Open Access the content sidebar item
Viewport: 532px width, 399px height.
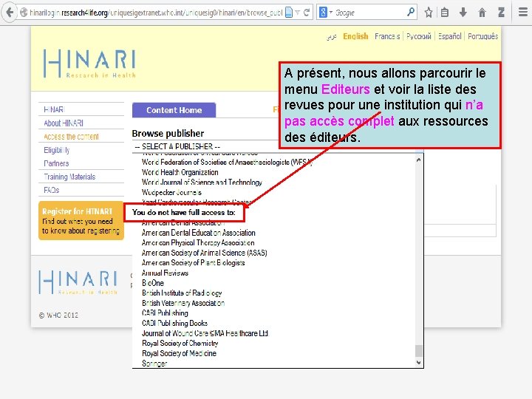pyautogui.click(x=71, y=137)
